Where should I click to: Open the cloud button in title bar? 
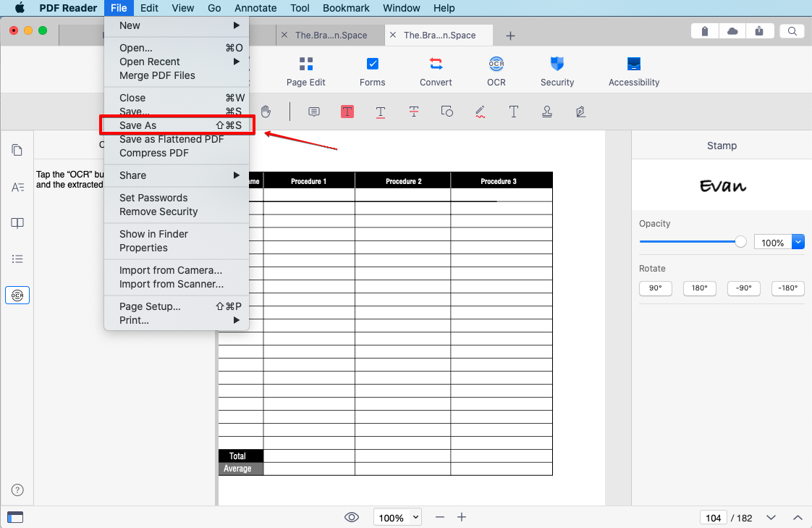pos(732,31)
